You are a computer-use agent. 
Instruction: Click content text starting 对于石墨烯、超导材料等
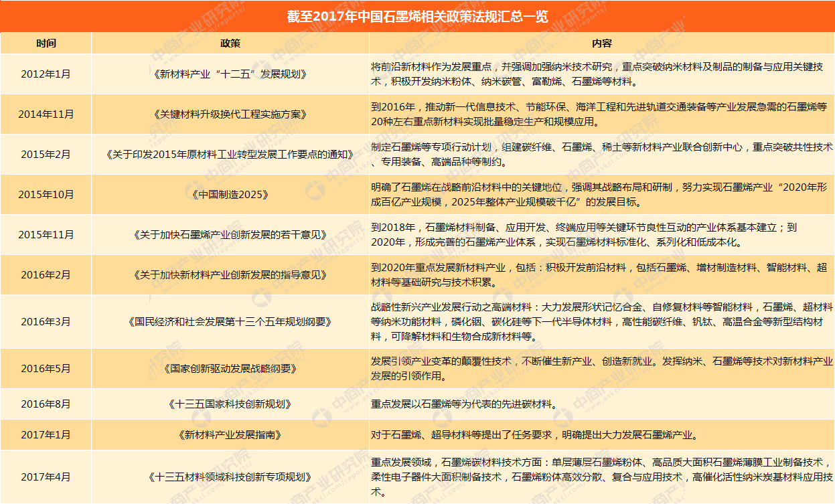point(534,435)
